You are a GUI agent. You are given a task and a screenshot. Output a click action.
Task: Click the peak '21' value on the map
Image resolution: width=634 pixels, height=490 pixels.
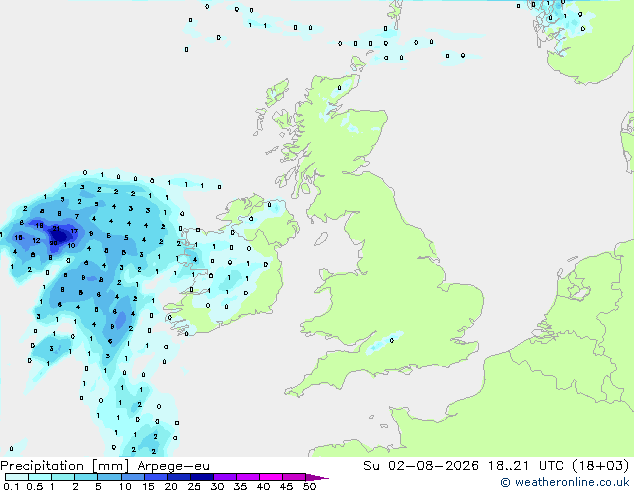[56, 229]
